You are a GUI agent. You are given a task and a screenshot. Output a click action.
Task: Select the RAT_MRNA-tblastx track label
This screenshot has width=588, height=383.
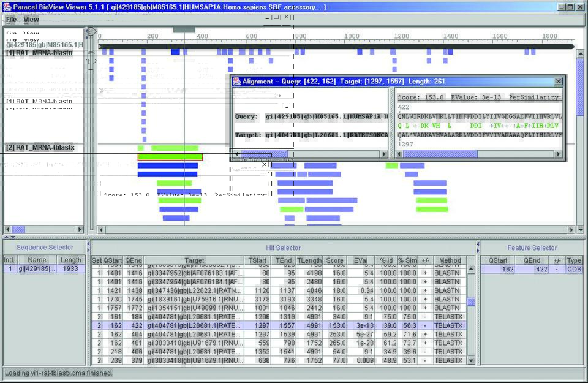coord(39,148)
